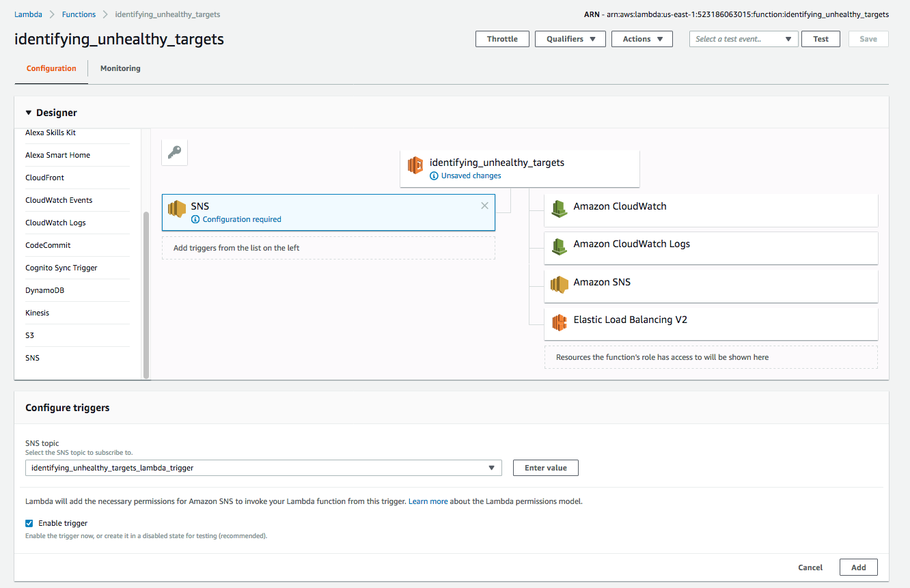The image size is (910, 588).
Task: Click the key permissions icon
Action: tap(174, 152)
